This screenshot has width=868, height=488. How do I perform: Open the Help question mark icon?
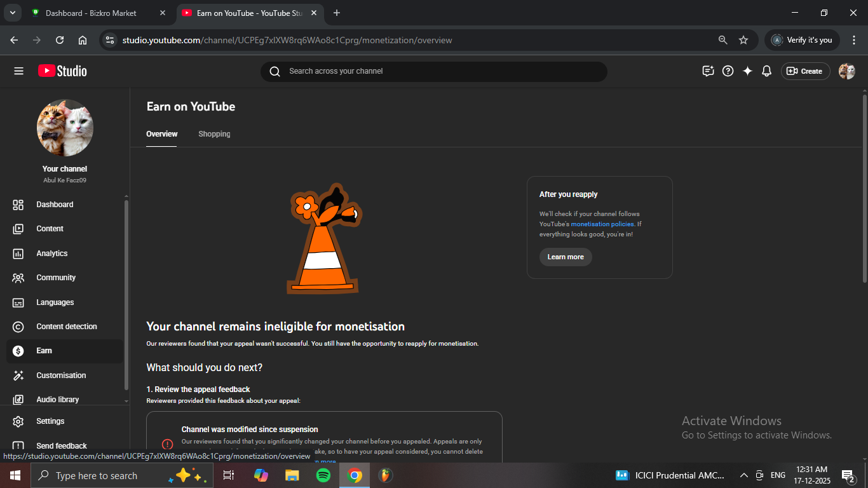728,71
